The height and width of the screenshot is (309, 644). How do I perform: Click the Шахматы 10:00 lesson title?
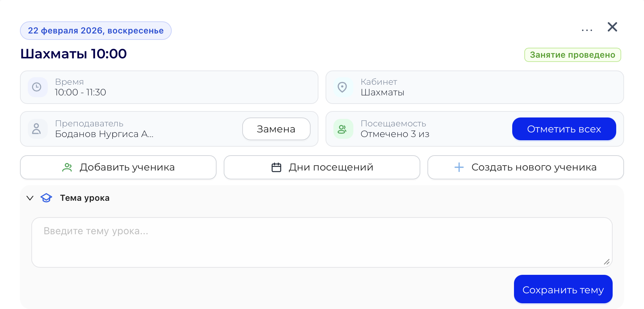pos(74,54)
